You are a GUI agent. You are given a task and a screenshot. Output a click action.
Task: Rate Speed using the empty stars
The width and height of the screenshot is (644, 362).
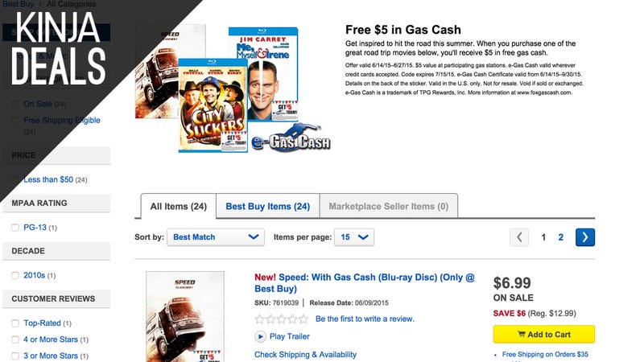(281, 319)
